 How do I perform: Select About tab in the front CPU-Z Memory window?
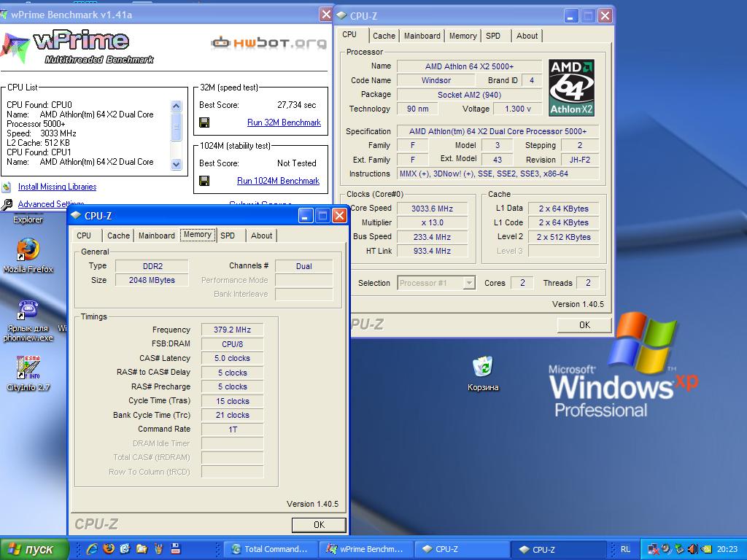[x=262, y=236]
